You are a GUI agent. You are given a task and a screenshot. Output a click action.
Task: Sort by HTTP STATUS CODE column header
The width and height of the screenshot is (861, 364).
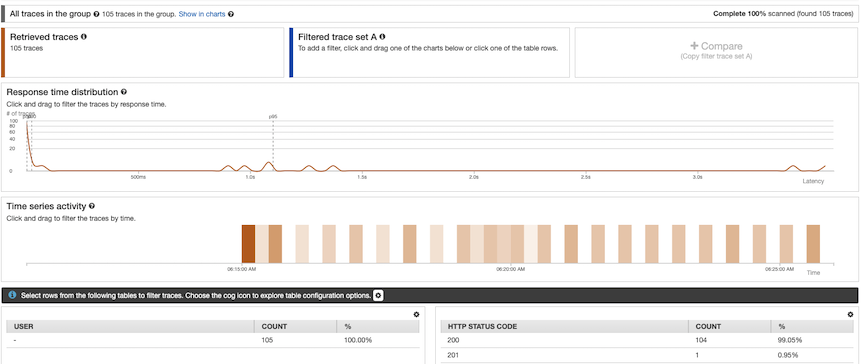564,326
